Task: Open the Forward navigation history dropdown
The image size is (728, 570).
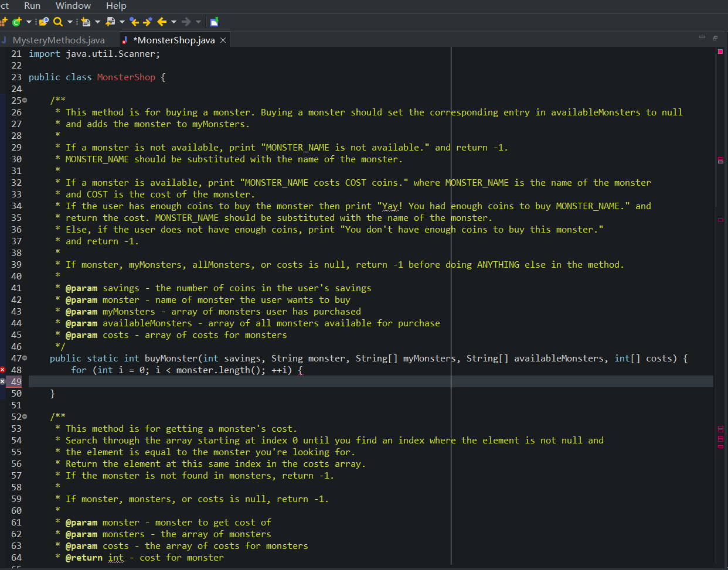Action: (x=198, y=22)
